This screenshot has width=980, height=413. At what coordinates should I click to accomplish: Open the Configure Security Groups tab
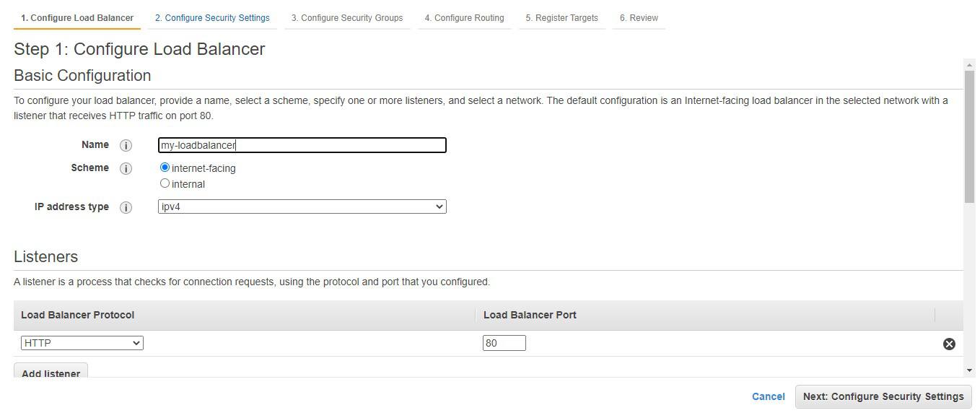tap(347, 18)
